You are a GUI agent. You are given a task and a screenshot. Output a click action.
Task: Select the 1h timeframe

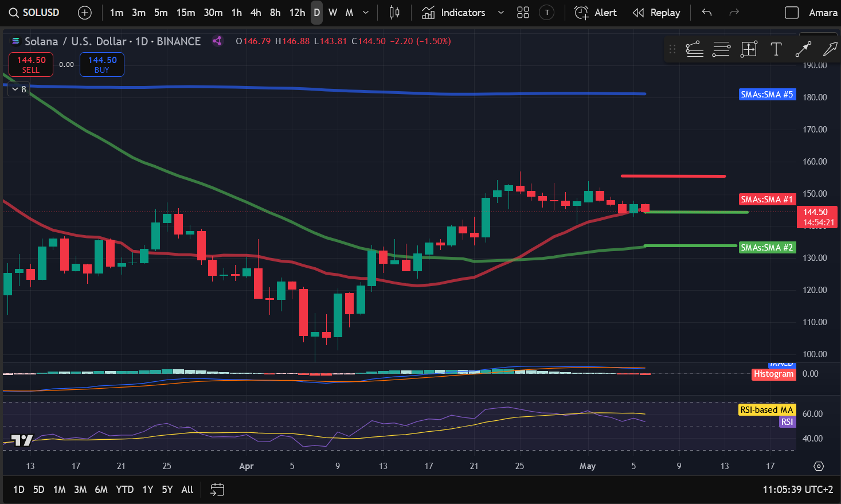[x=237, y=13]
